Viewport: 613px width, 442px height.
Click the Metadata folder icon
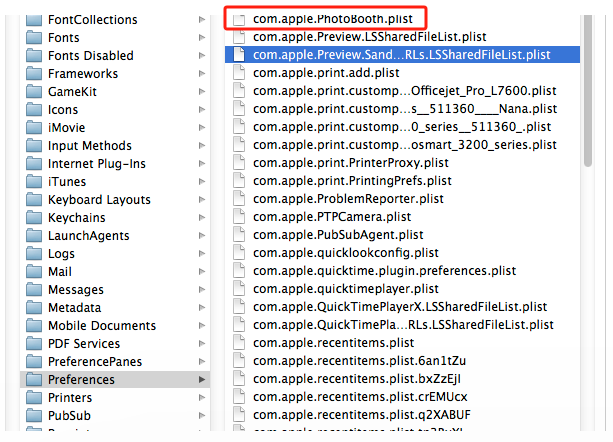pyautogui.click(x=34, y=308)
